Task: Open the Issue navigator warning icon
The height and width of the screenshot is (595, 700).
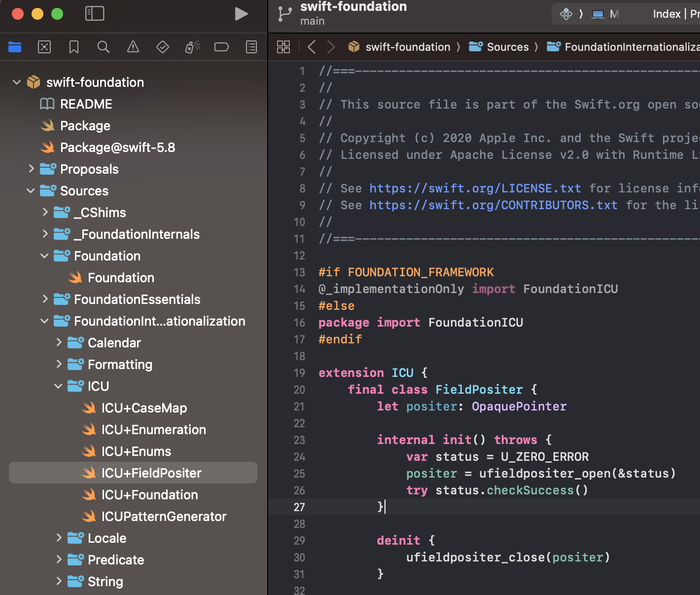Action: [x=133, y=47]
